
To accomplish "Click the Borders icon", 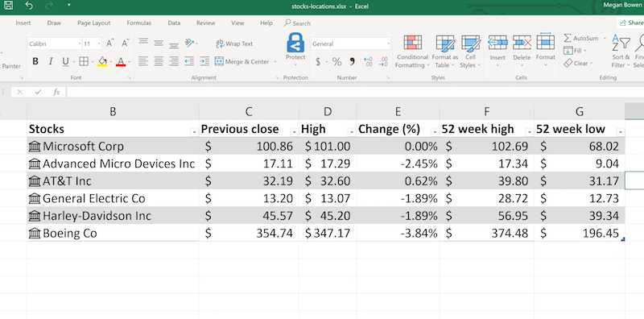I will click(x=84, y=62).
